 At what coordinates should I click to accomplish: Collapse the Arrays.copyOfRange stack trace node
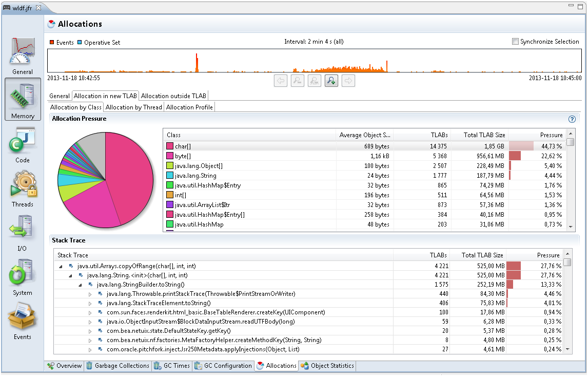click(61, 267)
